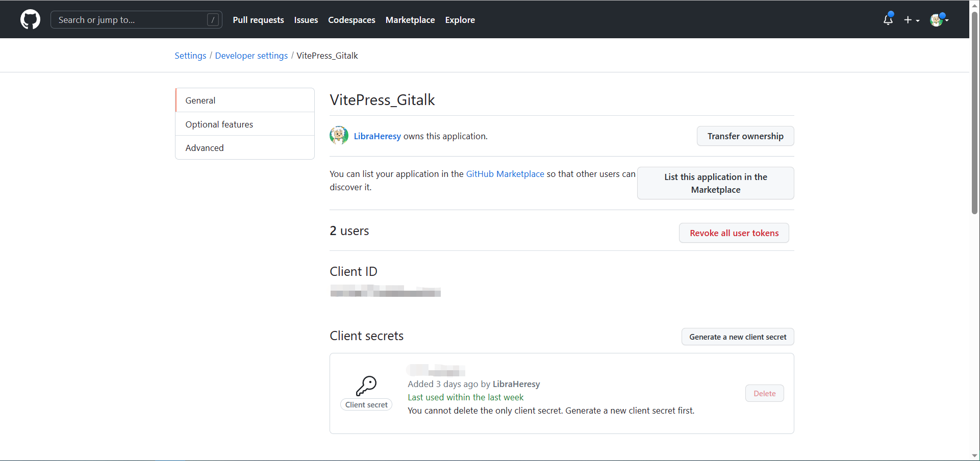Click the VitePress_Gitalk breadcrumb text

click(x=327, y=56)
